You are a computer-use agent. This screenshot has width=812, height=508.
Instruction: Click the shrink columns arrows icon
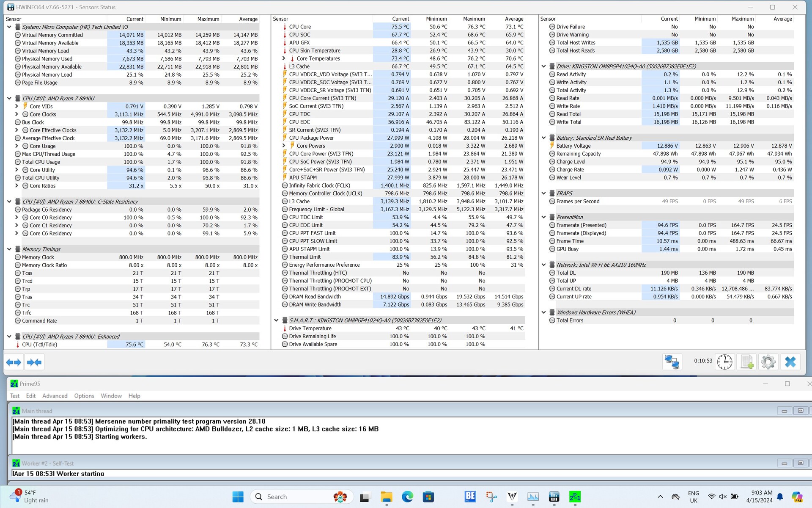click(x=34, y=362)
